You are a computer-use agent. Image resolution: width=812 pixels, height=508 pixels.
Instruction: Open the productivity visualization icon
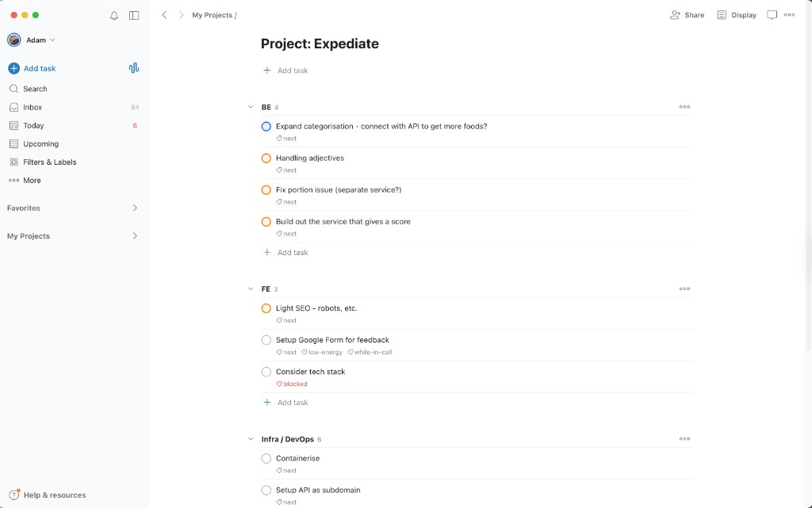pos(133,68)
